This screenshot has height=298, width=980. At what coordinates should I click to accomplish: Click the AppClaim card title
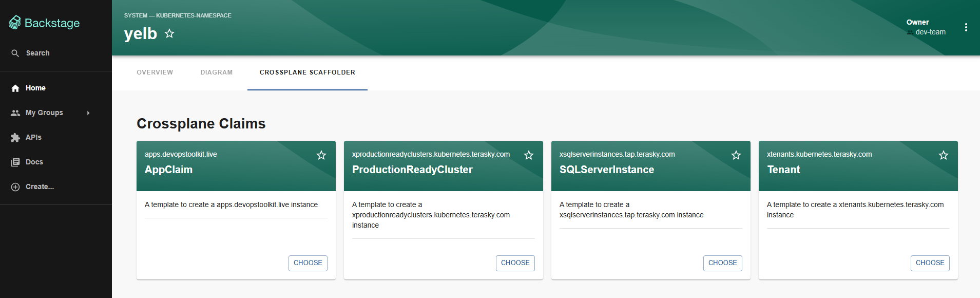[168, 170]
